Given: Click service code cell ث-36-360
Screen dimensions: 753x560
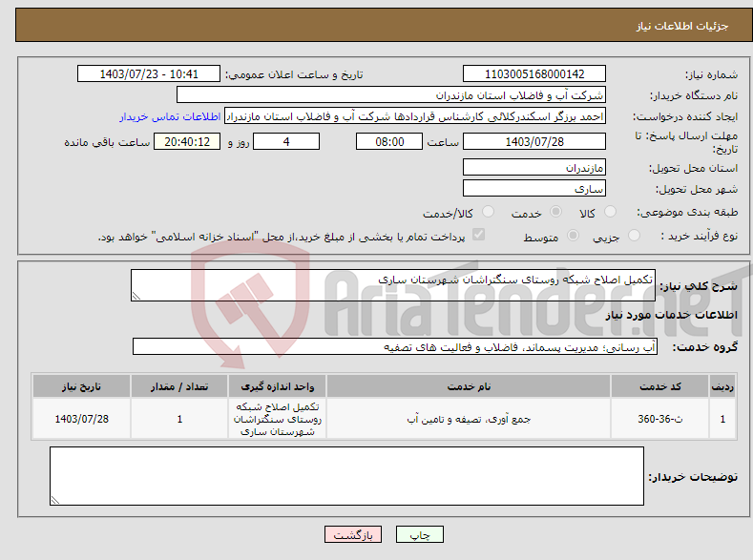Looking at the screenshot, I should click(659, 419).
